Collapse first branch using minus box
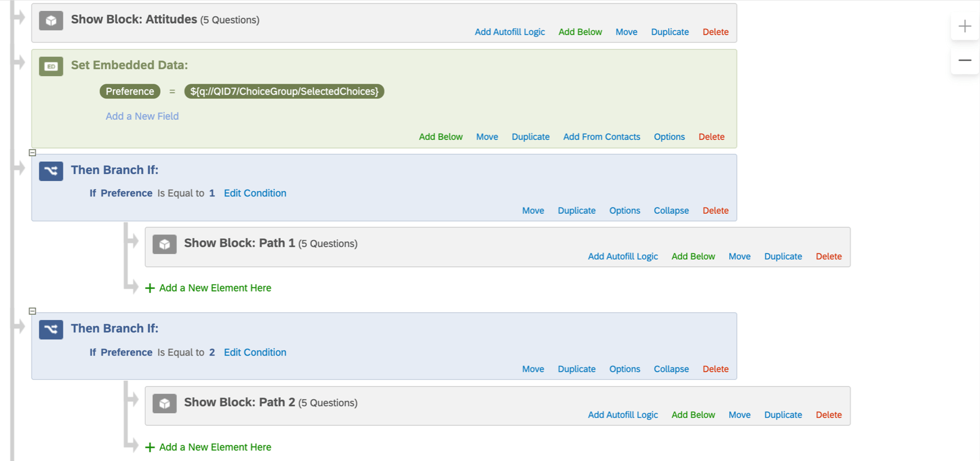 coord(32,153)
